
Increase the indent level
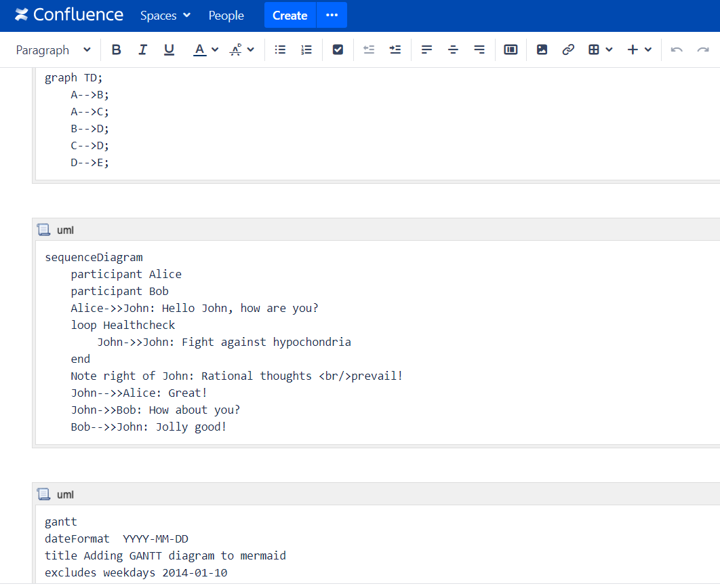395,49
